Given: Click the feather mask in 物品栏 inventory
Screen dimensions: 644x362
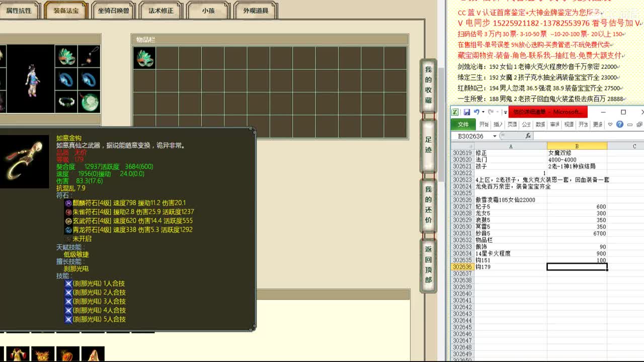Looking at the screenshot, I should [144, 58].
